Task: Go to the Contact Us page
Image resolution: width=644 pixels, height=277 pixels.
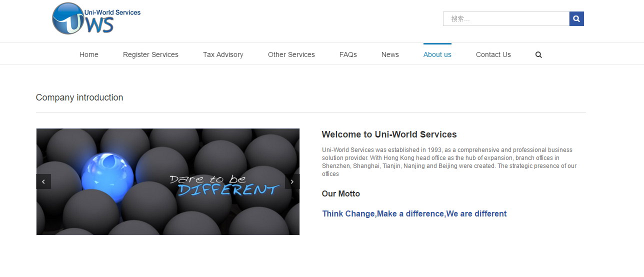Action: coord(493,54)
